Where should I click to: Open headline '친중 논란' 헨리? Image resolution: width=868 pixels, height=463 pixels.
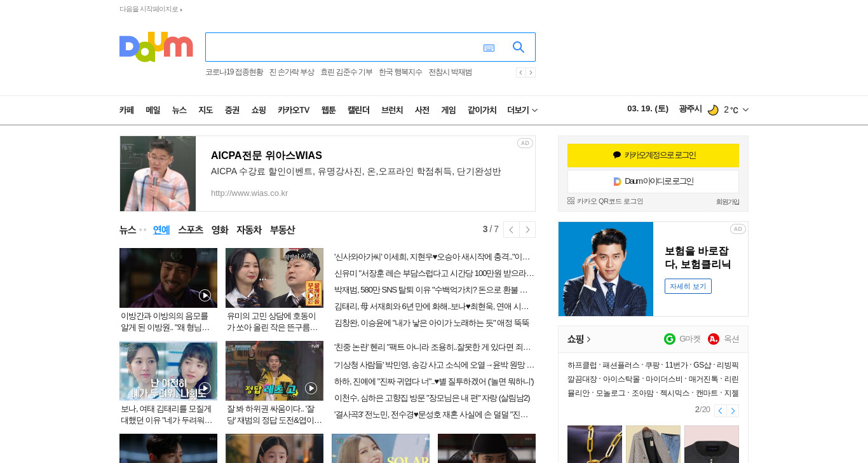point(433,347)
